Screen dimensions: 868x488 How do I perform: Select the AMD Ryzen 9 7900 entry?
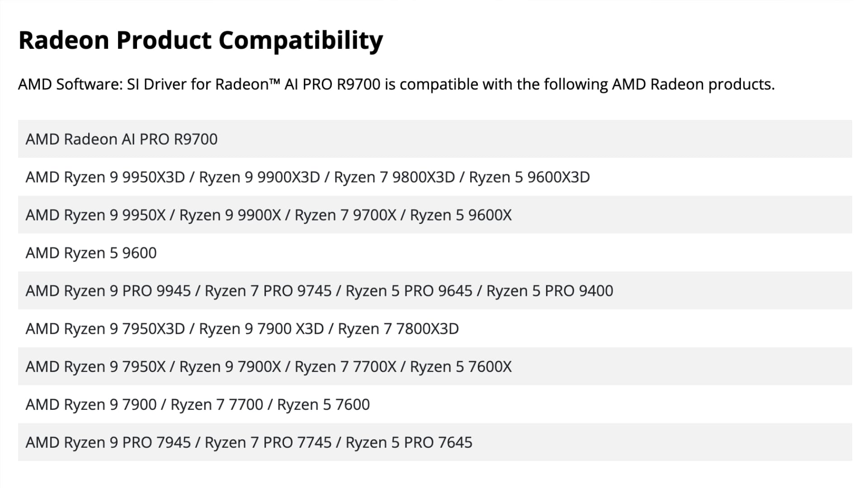coord(91,405)
